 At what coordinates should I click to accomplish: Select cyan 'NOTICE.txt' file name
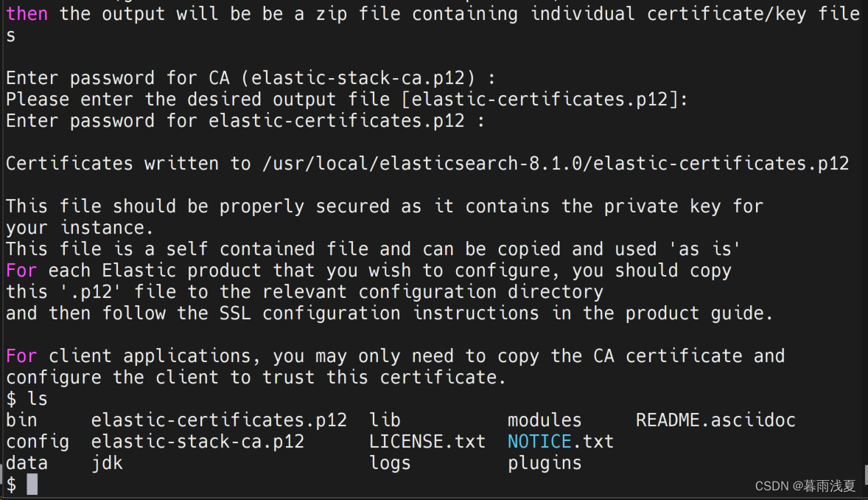point(561,442)
